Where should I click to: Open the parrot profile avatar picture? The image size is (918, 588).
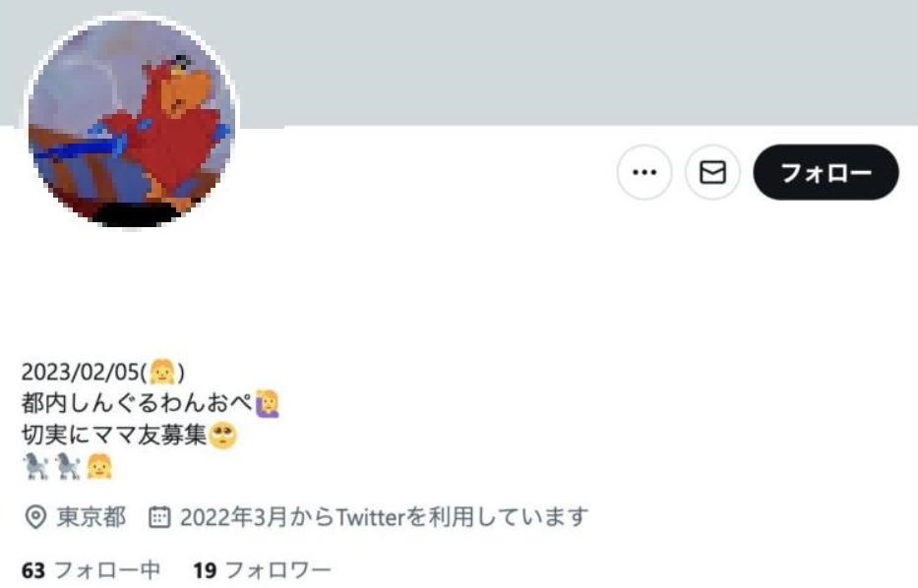pos(131,122)
